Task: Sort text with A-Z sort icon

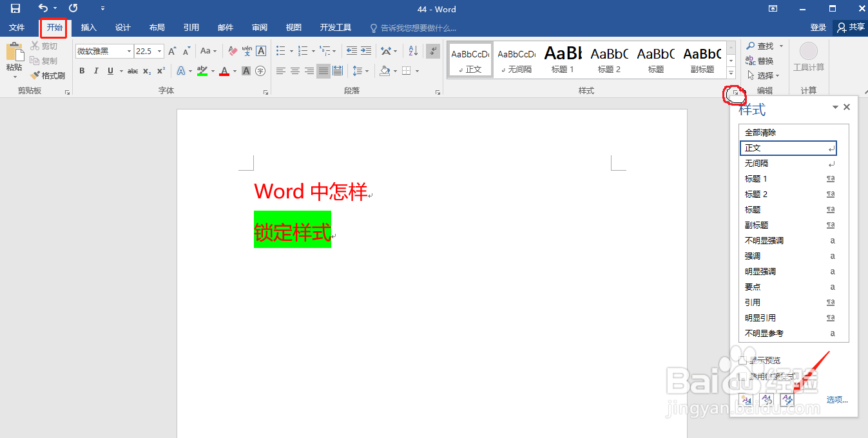Action: (x=413, y=51)
